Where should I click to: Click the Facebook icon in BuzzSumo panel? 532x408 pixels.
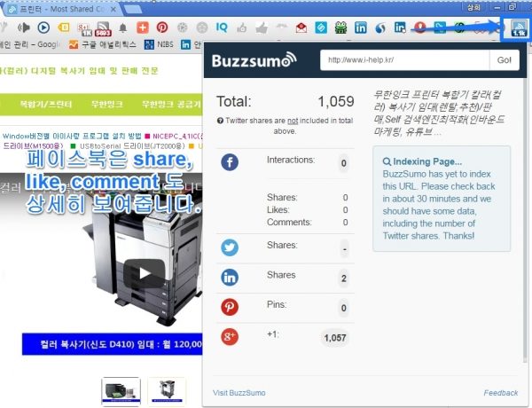(230, 162)
